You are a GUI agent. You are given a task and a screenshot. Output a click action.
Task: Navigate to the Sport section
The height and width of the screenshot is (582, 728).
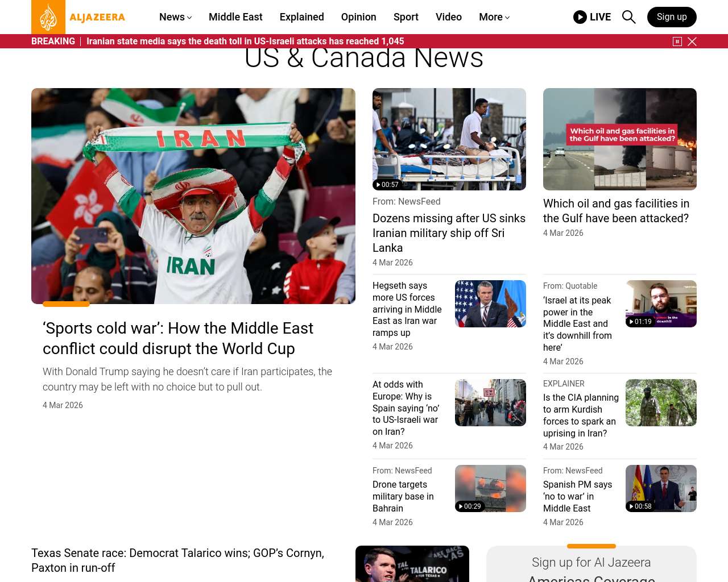click(406, 17)
